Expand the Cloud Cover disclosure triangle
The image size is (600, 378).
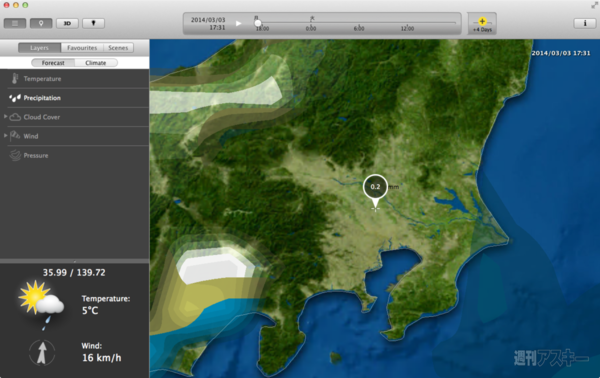tap(5, 116)
